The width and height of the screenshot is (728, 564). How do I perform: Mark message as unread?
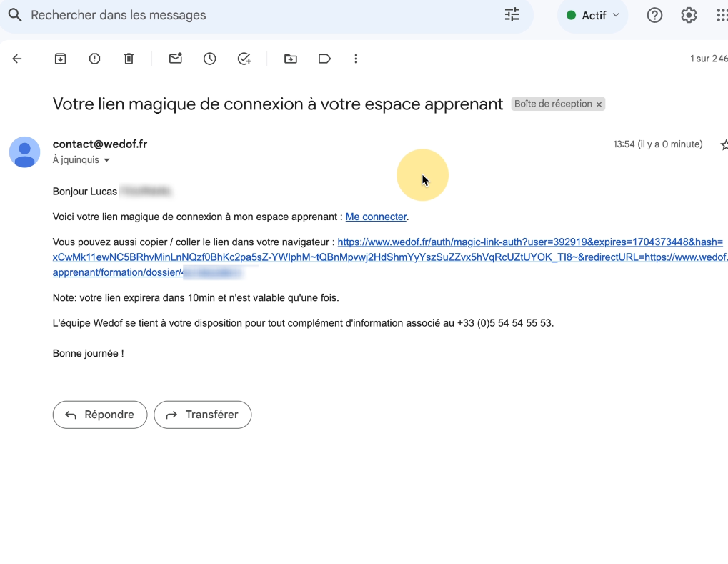[x=175, y=59]
